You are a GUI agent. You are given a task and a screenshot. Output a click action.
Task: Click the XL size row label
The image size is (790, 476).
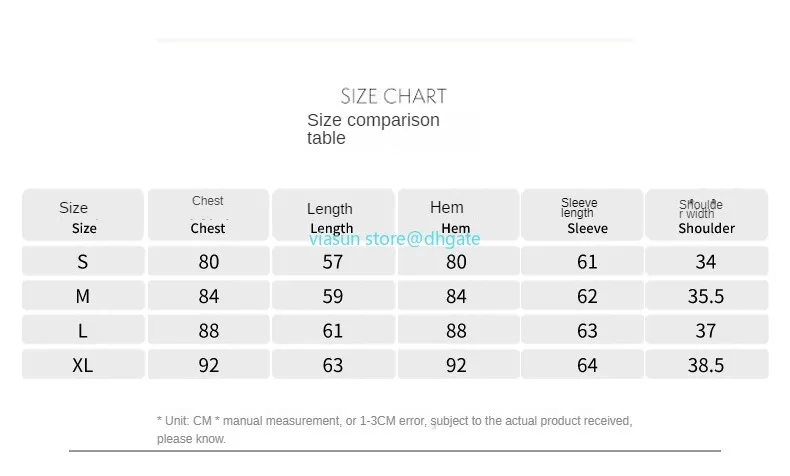click(83, 364)
